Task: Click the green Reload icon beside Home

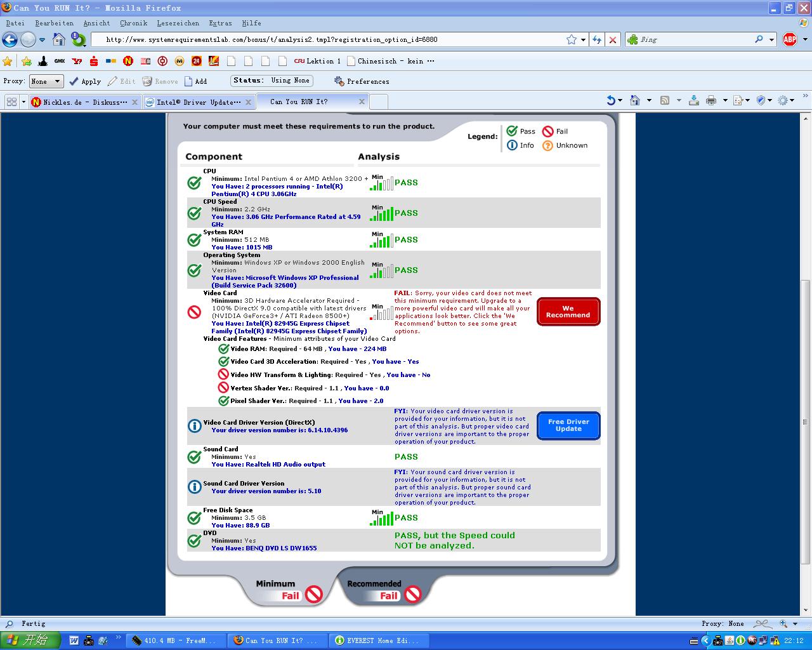Action: point(78,39)
